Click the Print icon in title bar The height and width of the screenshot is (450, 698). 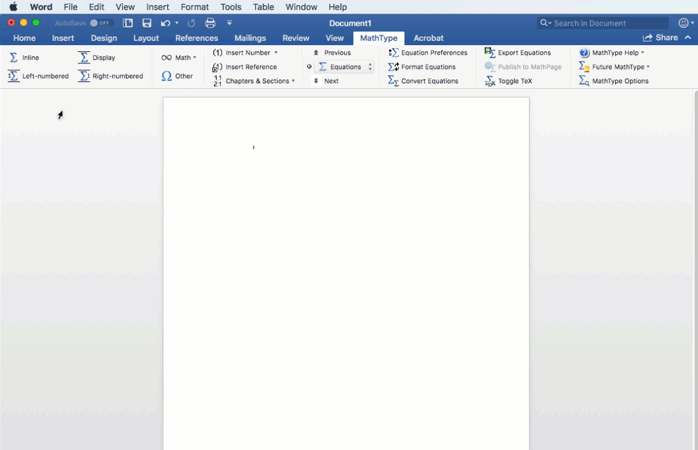coord(210,23)
